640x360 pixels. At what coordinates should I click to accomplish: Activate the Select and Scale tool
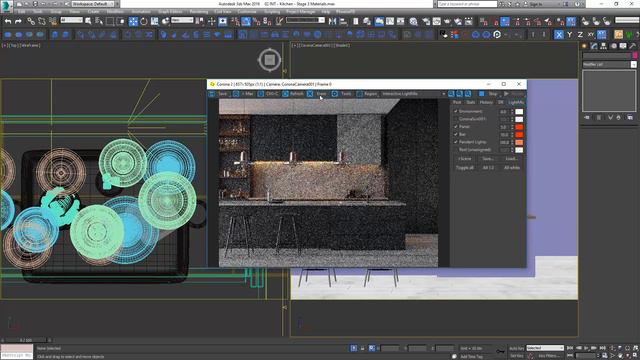coord(154,21)
